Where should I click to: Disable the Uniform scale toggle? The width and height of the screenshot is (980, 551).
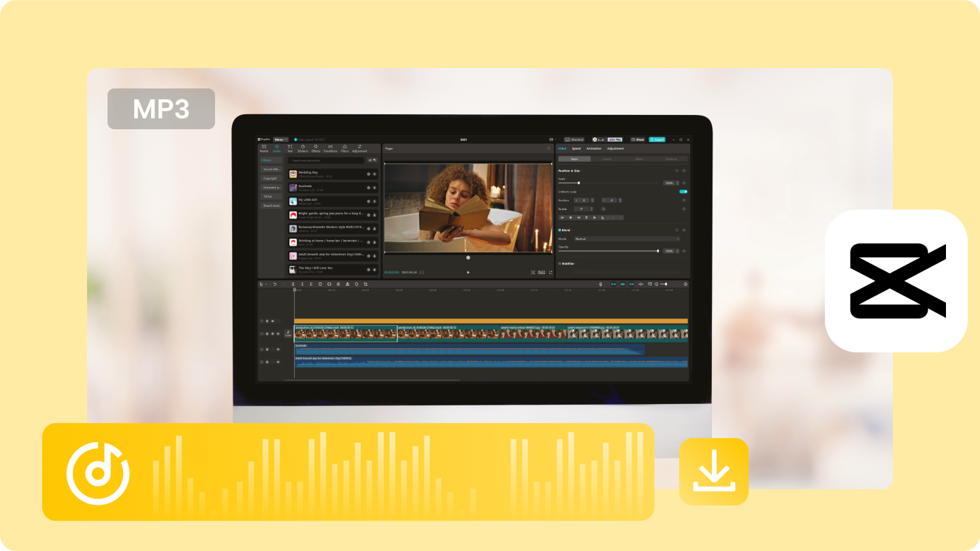coord(683,192)
